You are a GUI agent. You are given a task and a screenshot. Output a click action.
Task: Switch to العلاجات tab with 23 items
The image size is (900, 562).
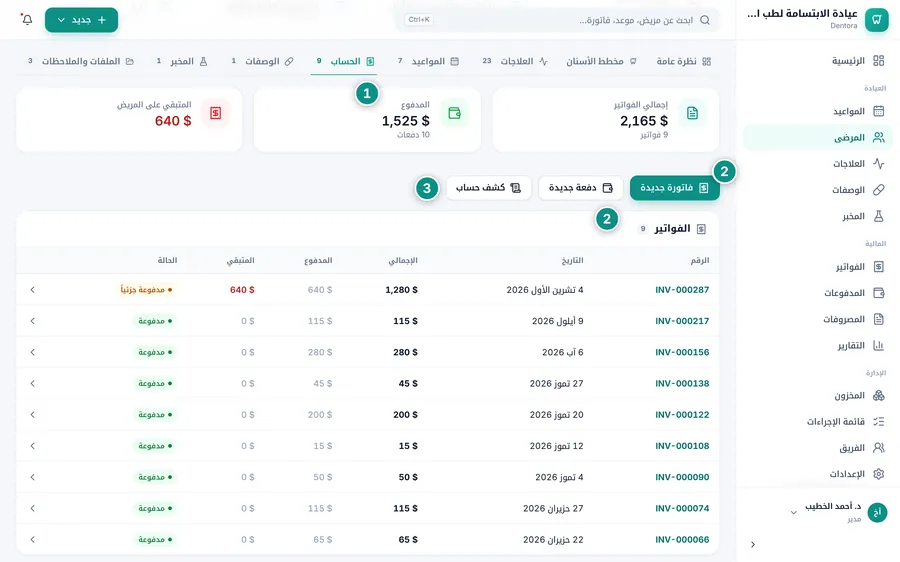coord(515,61)
